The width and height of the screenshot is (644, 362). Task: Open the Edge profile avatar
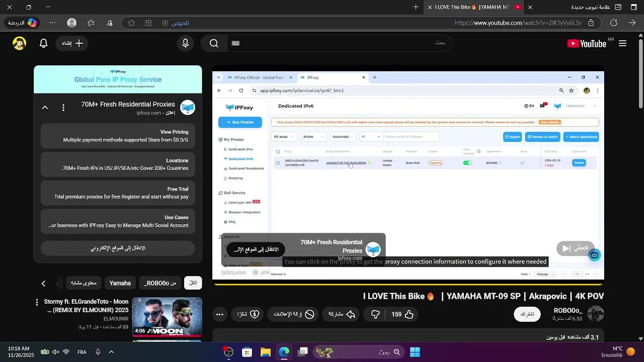(x=72, y=23)
